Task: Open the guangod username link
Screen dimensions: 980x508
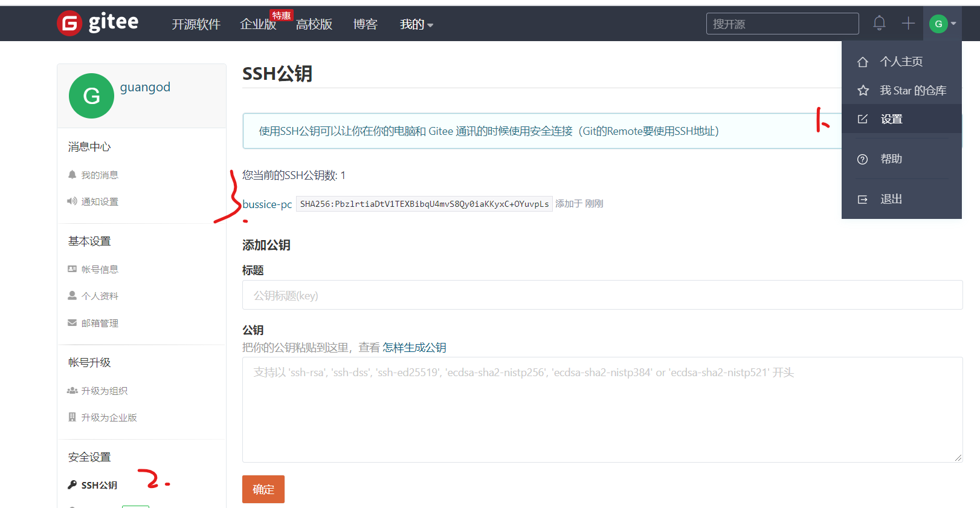Action: [x=145, y=87]
